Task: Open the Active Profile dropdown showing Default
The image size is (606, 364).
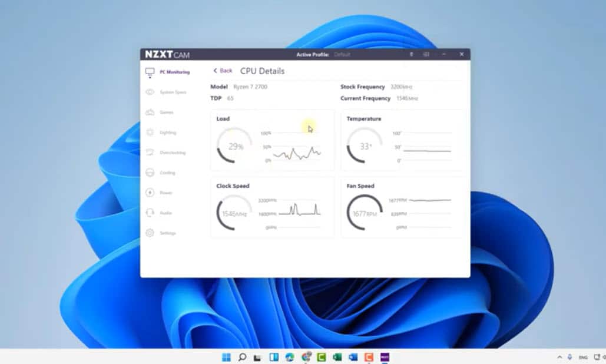Action: [342, 55]
